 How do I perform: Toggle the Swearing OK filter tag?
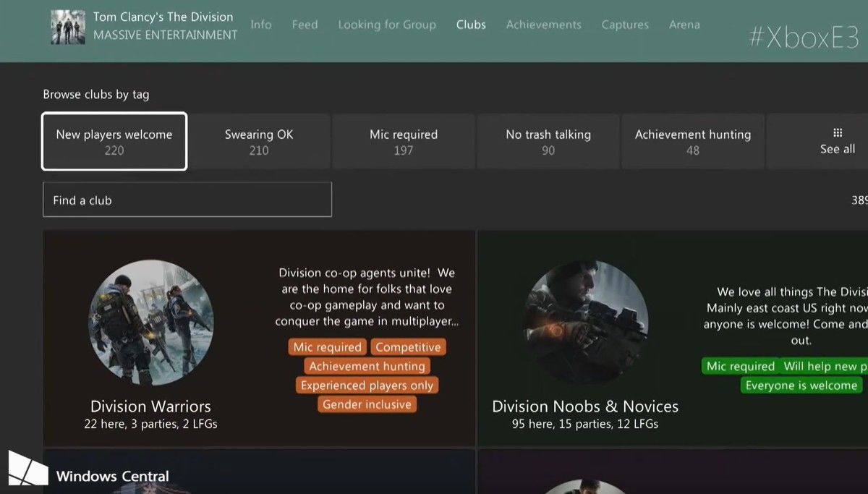click(259, 141)
